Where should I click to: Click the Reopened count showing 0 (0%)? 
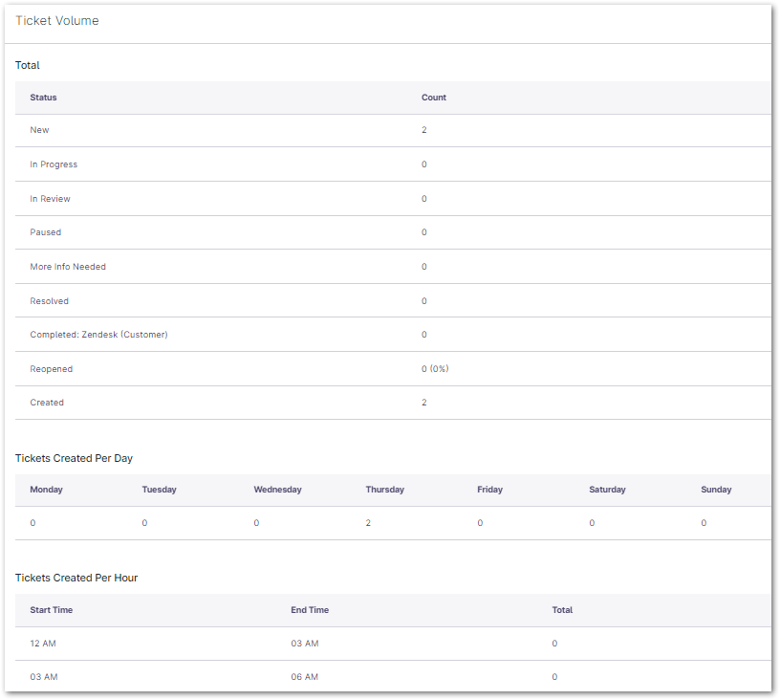click(435, 369)
